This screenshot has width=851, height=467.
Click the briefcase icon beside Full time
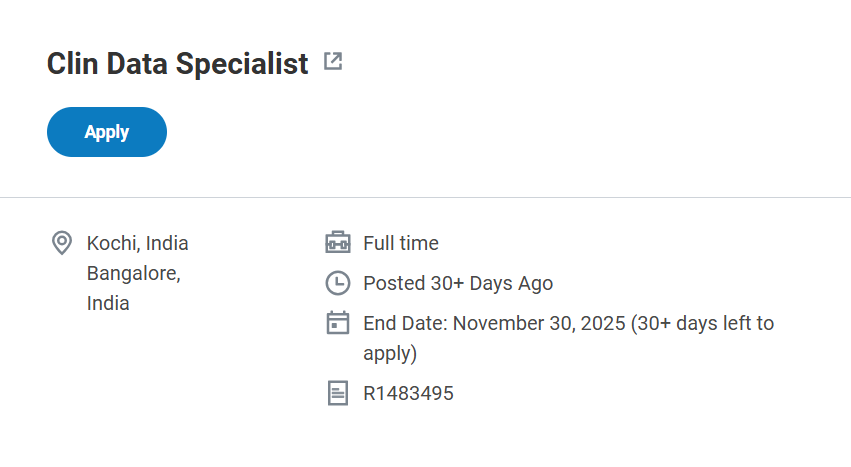(338, 243)
